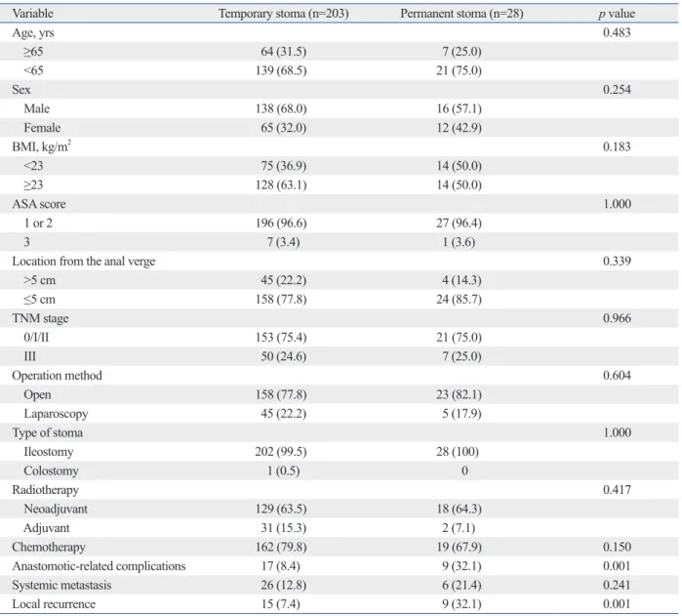Click the 'Chemotherapy' row label
The image size is (682, 616).
pos(49,548)
